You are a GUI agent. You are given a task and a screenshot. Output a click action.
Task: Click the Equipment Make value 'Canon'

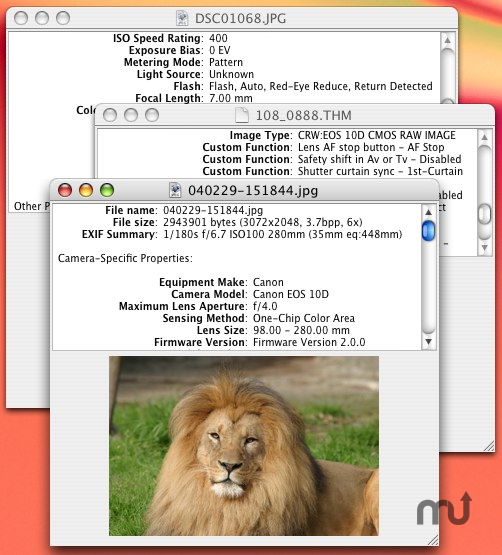268,282
